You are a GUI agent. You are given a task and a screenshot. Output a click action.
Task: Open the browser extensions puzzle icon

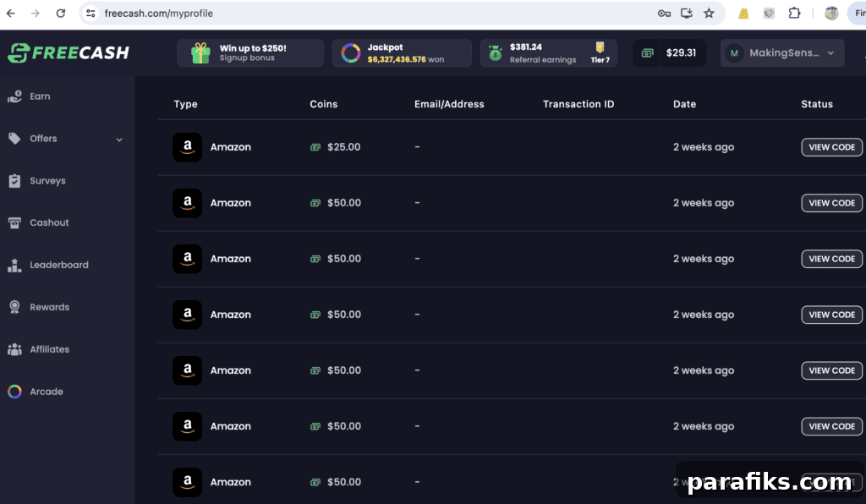(x=794, y=14)
